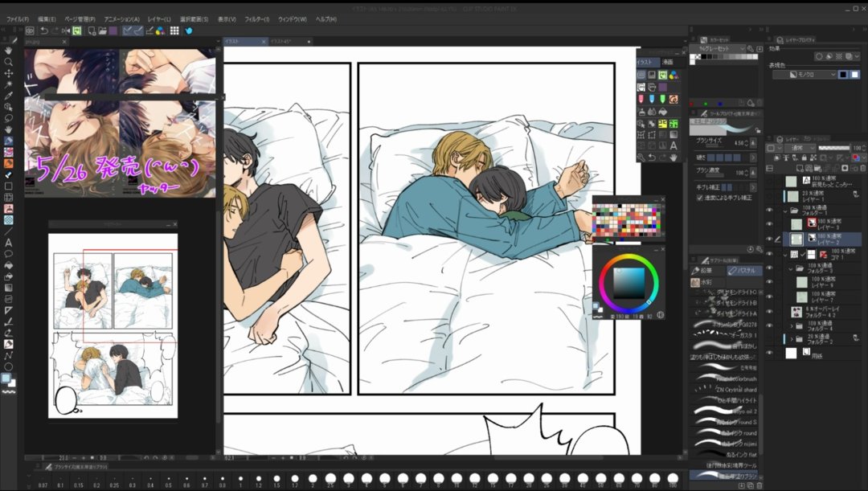Select the 鉛筆 sub tool group
868x491 pixels.
tap(708, 271)
